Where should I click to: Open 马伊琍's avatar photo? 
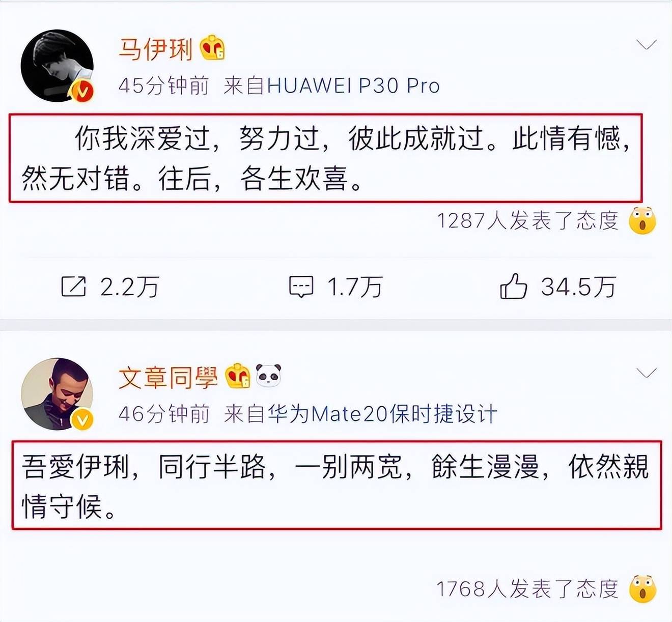[57, 66]
